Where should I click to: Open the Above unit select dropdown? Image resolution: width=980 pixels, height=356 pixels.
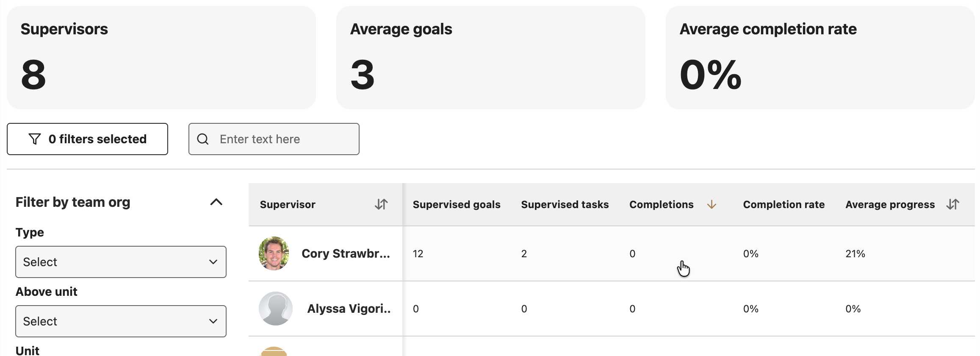[x=121, y=321]
